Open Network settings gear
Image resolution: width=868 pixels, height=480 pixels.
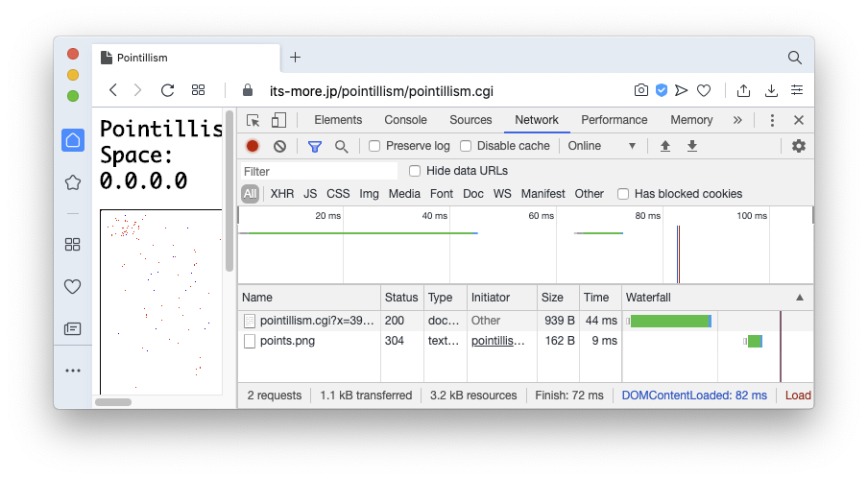click(798, 146)
